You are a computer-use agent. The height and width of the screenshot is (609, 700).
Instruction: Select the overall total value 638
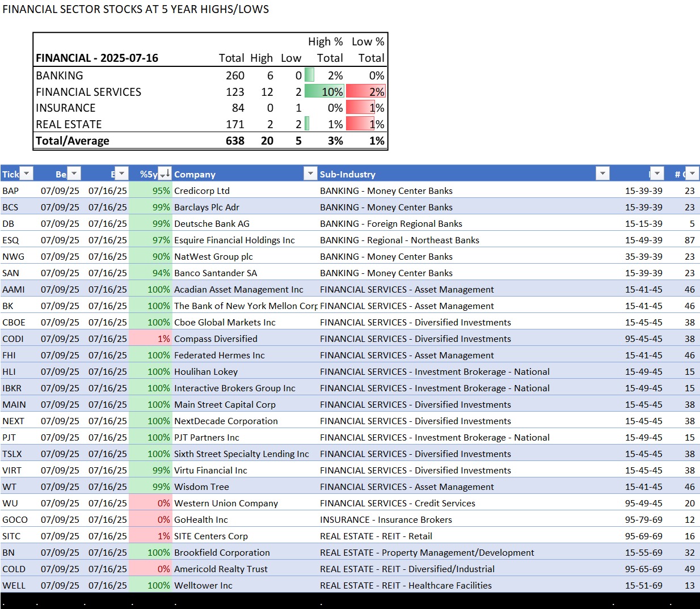[235, 141]
